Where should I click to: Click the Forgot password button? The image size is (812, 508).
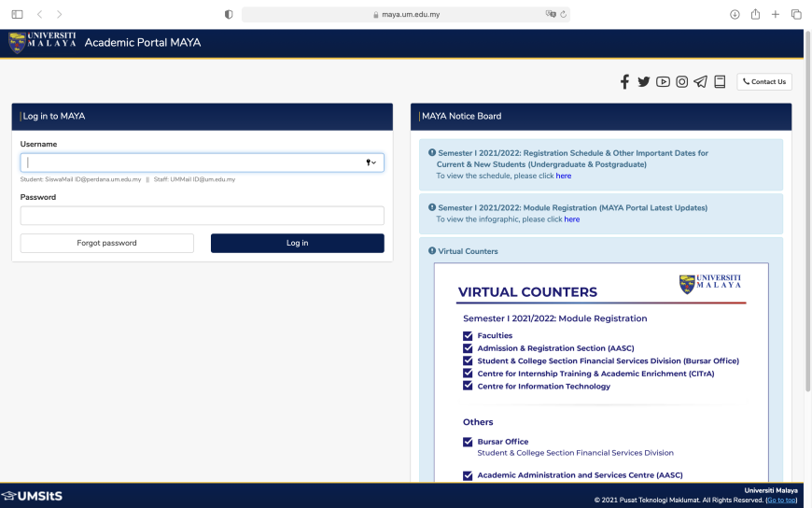(x=106, y=243)
